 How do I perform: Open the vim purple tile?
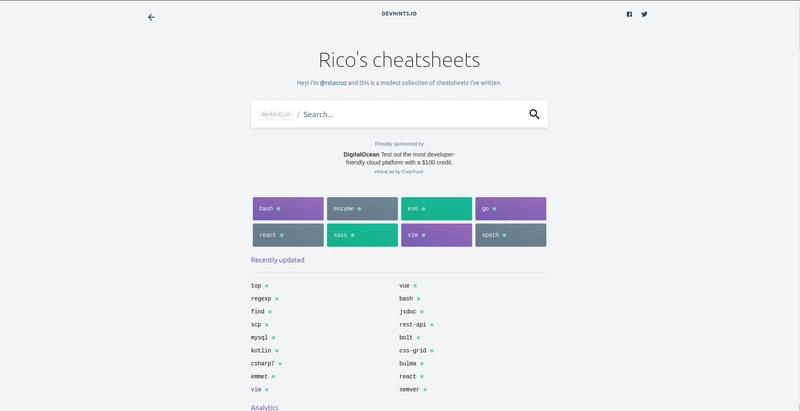click(x=436, y=235)
